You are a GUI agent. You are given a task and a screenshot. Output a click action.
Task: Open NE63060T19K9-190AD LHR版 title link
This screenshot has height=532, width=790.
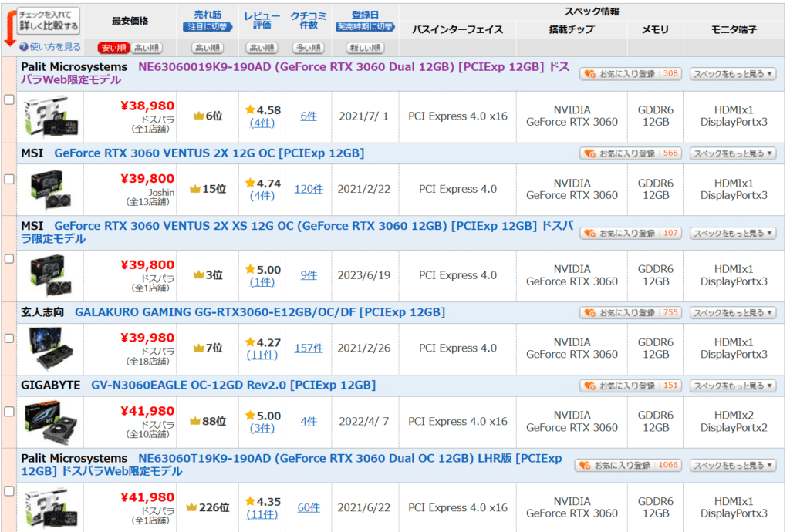pyautogui.click(x=291, y=465)
